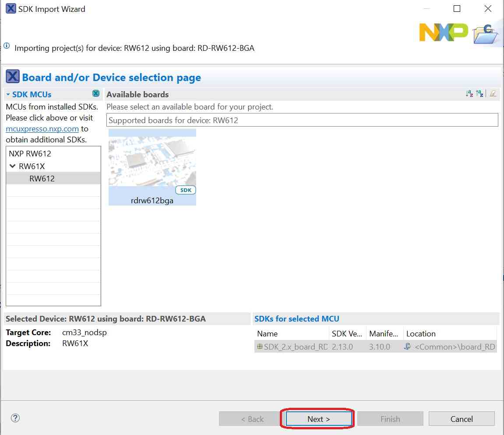Screen dimensions: 504x435
Task: Click the SDK badge on rdrw612bga board
Action: (x=186, y=190)
